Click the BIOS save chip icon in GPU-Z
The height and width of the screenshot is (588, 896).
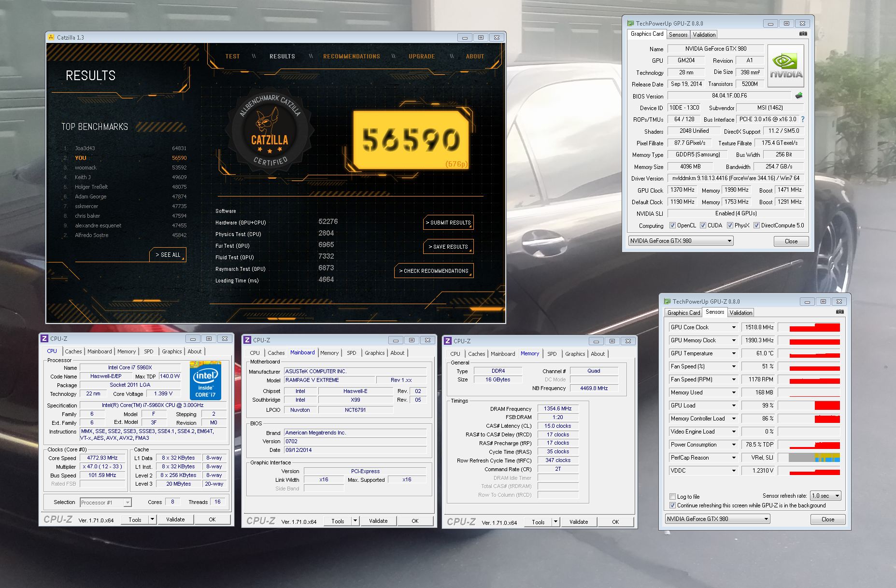click(x=799, y=96)
